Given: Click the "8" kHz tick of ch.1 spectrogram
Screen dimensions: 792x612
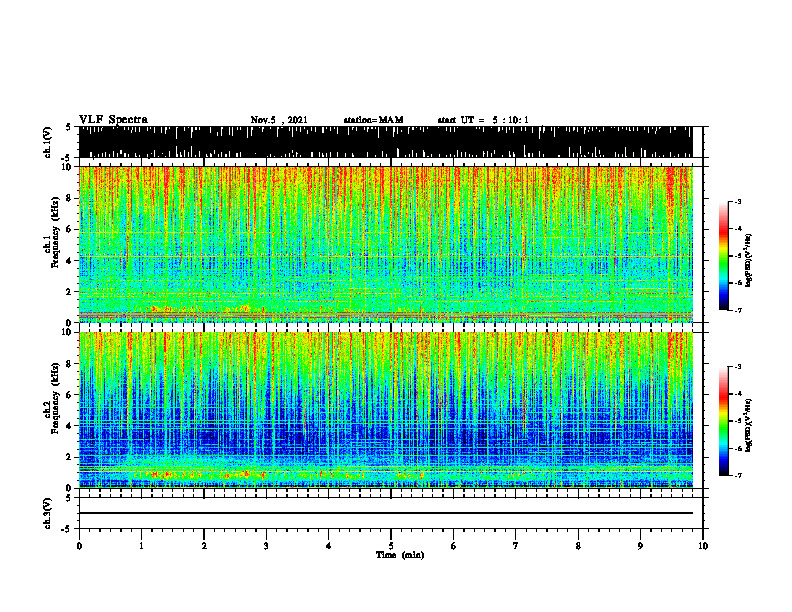Looking at the screenshot, I should click(x=69, y=198).
